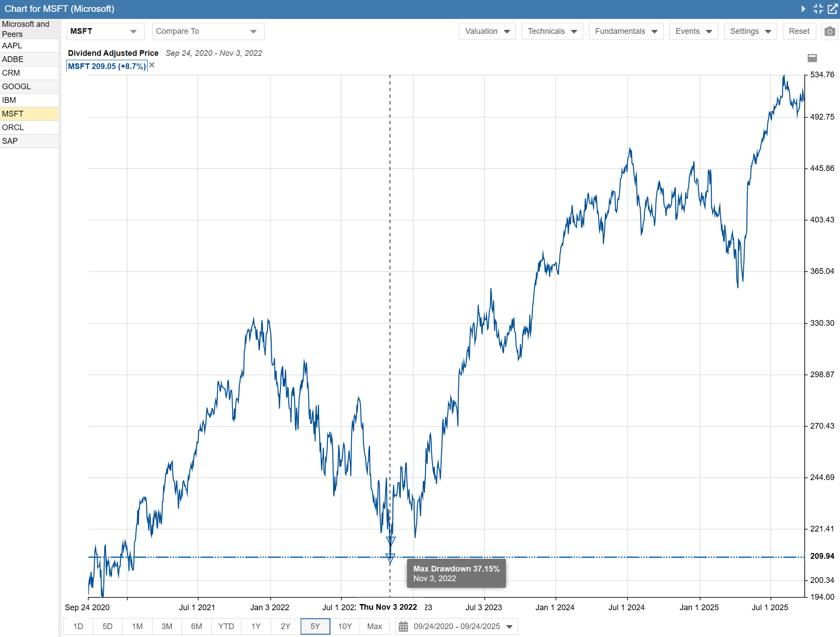Click the MSFT 209.05 legend label
840x637 pixels.
pyautogui.click(x=107, y=66)
